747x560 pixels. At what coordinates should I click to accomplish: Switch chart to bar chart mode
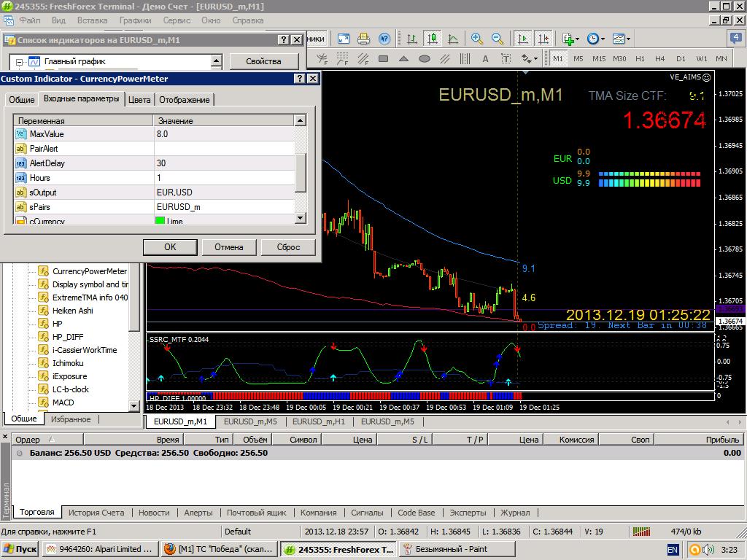[412, 39]
